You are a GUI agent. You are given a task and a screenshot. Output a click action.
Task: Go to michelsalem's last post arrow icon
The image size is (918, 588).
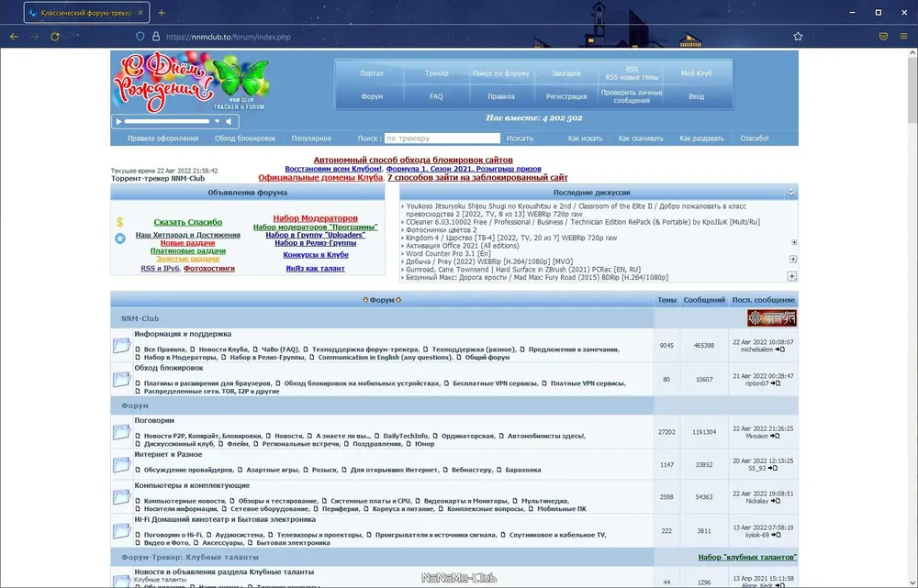point(779,349)
